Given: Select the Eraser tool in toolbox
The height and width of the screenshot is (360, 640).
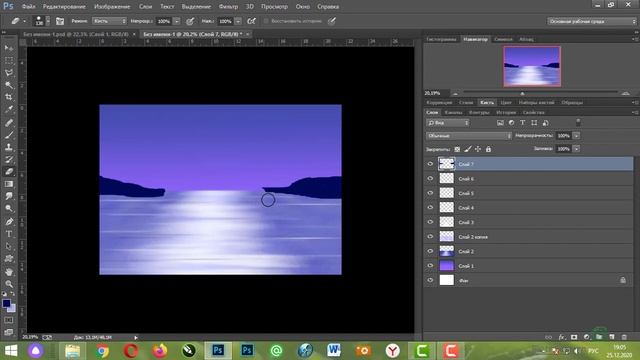Looking at the screenshot, I should pyautogui.click(x=9, y=171).
